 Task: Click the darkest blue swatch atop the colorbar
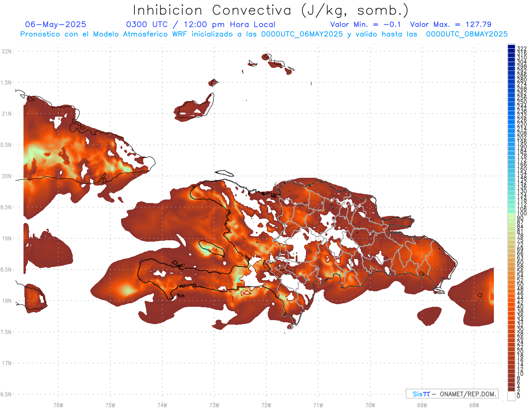pyautogui.click(x=511, y=47)
